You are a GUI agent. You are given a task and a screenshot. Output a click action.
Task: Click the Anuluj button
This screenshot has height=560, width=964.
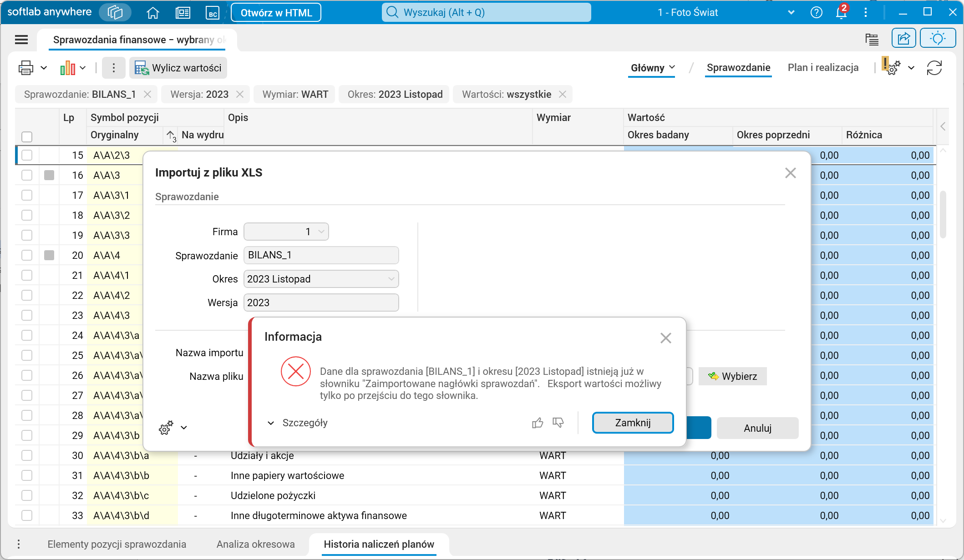pyautogui.click(x=757, y=429)
